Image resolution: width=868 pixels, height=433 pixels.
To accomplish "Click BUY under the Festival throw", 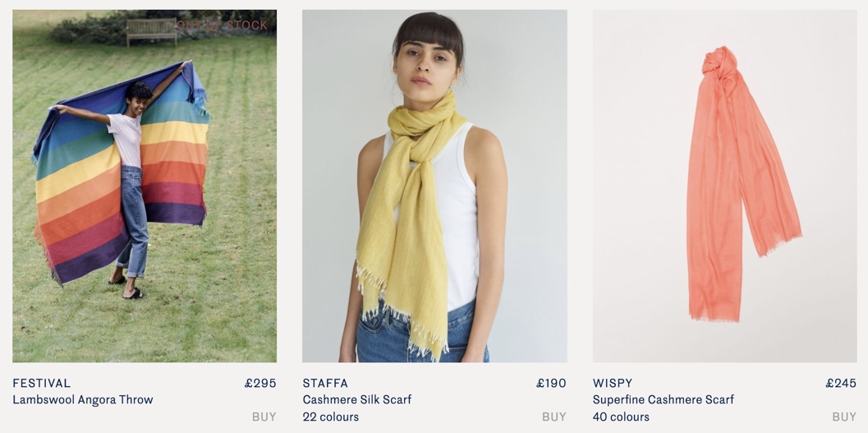I will 264,417.
